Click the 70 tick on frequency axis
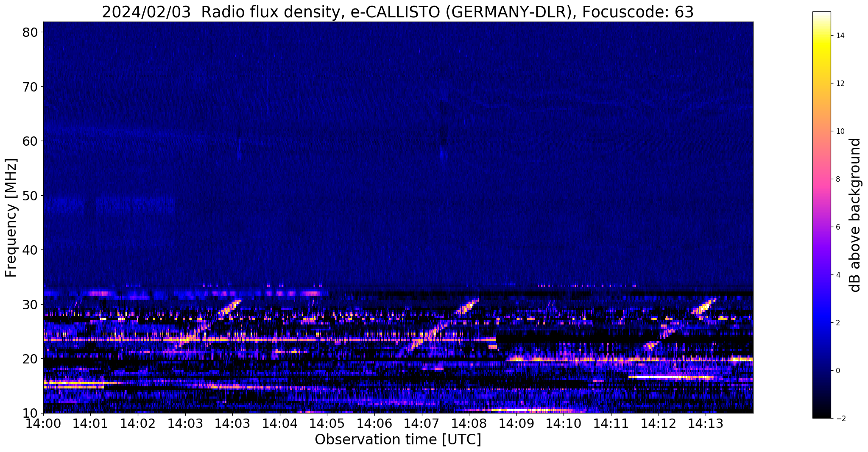 point(31,87)
